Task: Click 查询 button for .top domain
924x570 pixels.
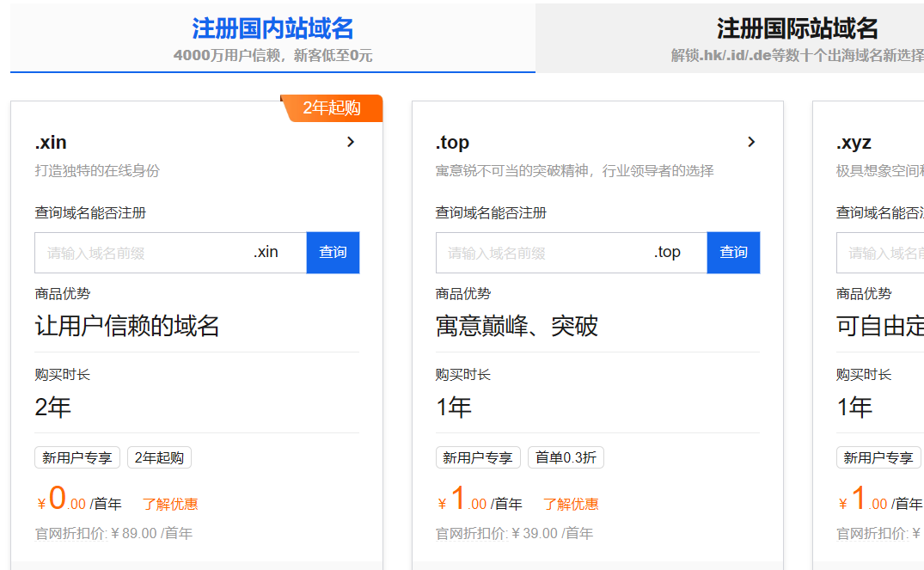Action: (734, 253)
